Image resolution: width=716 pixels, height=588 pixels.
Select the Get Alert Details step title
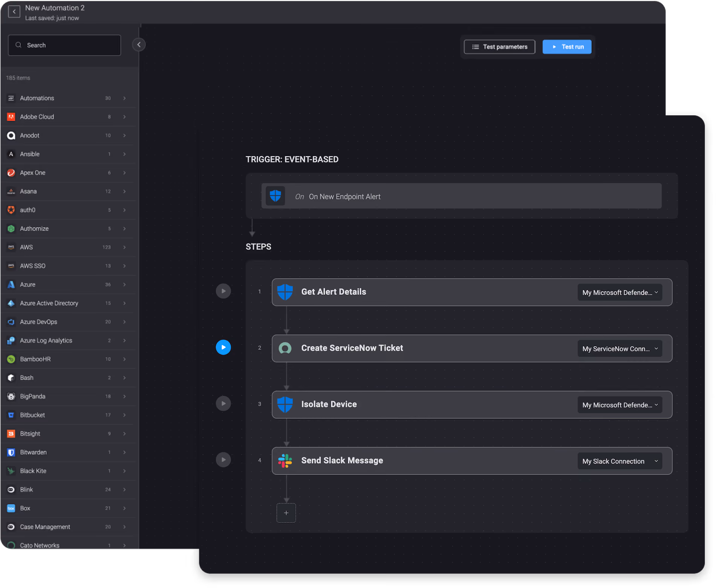[x=334, y=292]
